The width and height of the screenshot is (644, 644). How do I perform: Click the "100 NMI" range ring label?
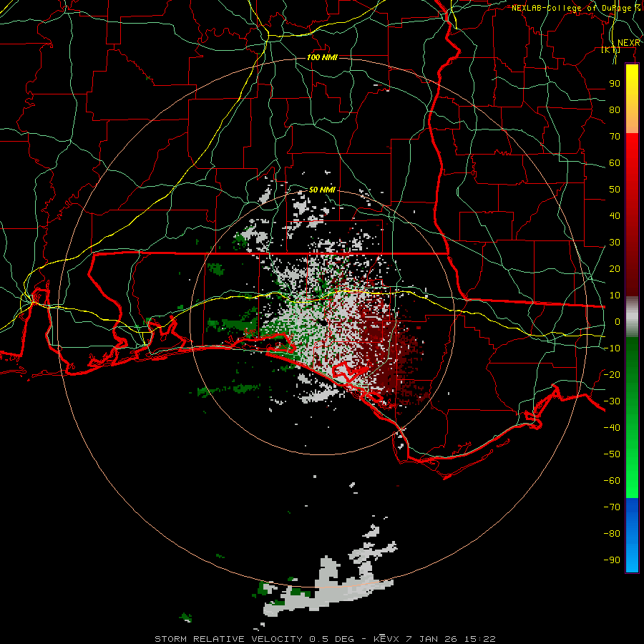point(322,57)
